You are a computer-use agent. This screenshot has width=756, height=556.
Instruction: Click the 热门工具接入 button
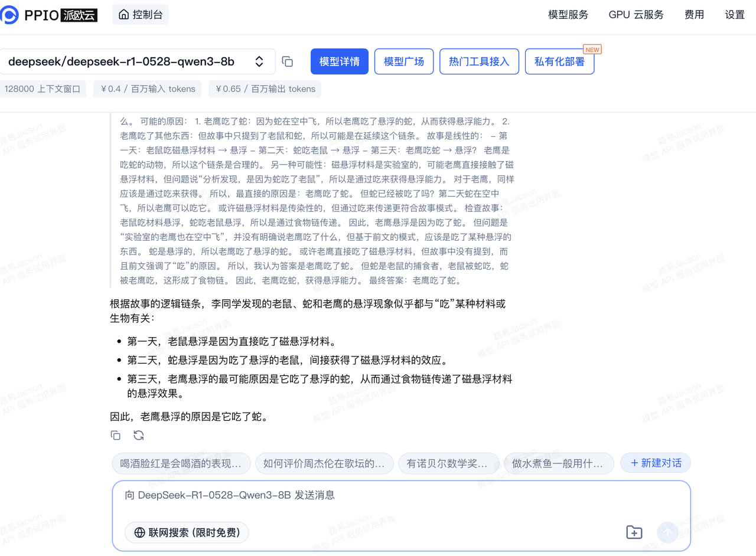pyautogui.click(x=479, y=61)
